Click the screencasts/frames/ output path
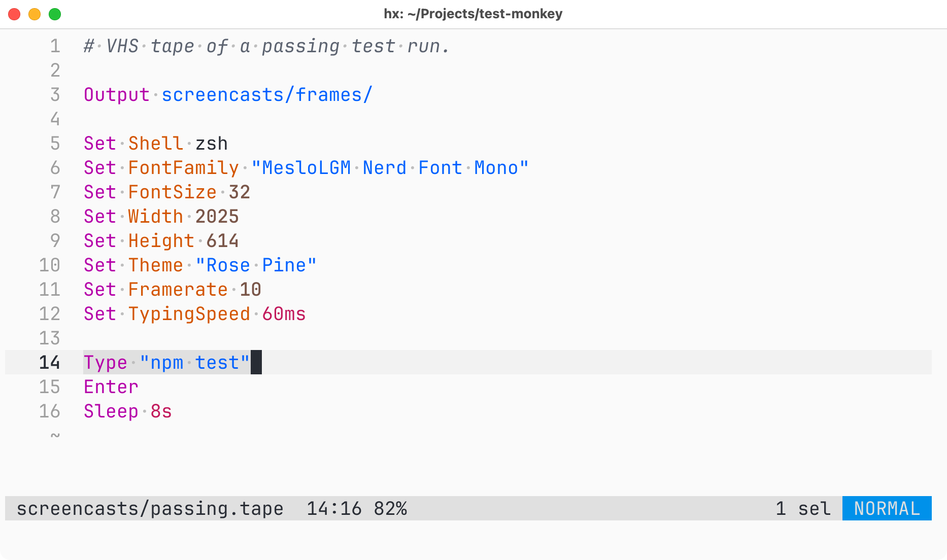The width and height of the screenshot is (947, 560). [267, 95]
